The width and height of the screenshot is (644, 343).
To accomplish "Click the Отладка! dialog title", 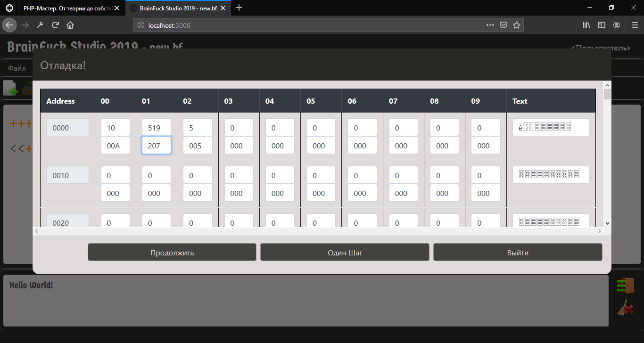I will pos(63,65).
